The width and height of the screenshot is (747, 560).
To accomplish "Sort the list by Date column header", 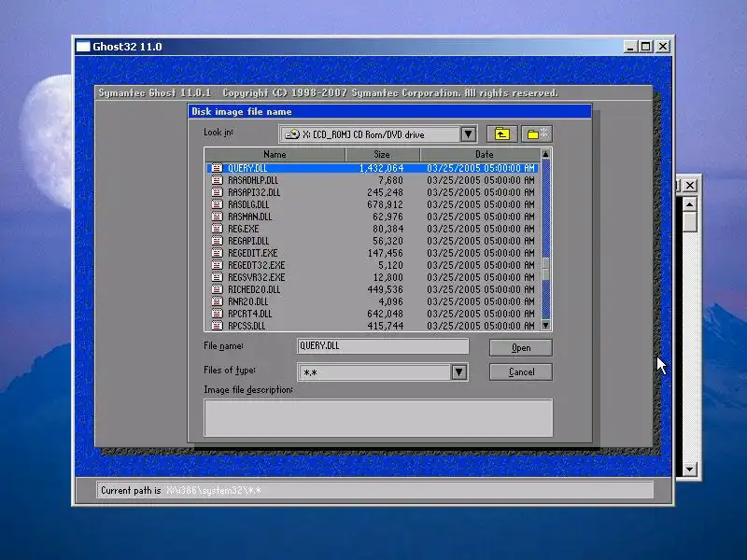I will (480, 154).
